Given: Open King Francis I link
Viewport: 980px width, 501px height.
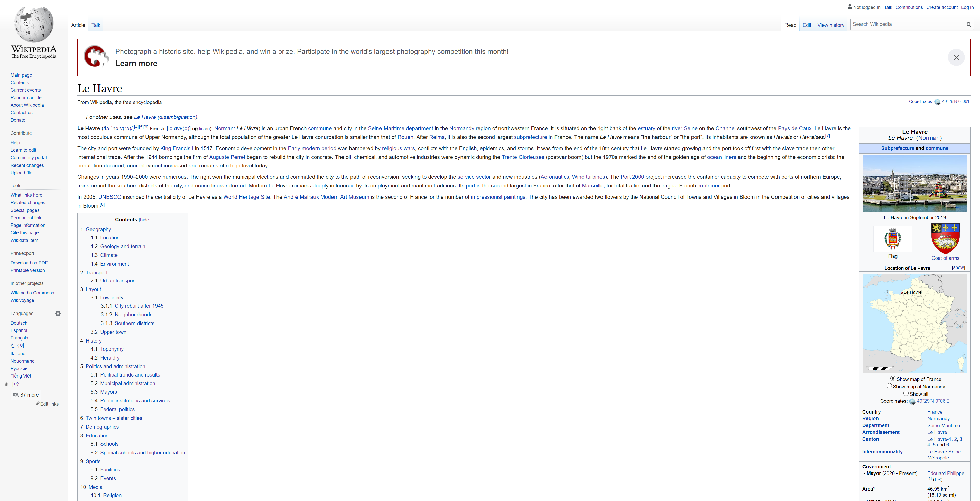Looking at the screenshot, I should (x=177, y=148).
